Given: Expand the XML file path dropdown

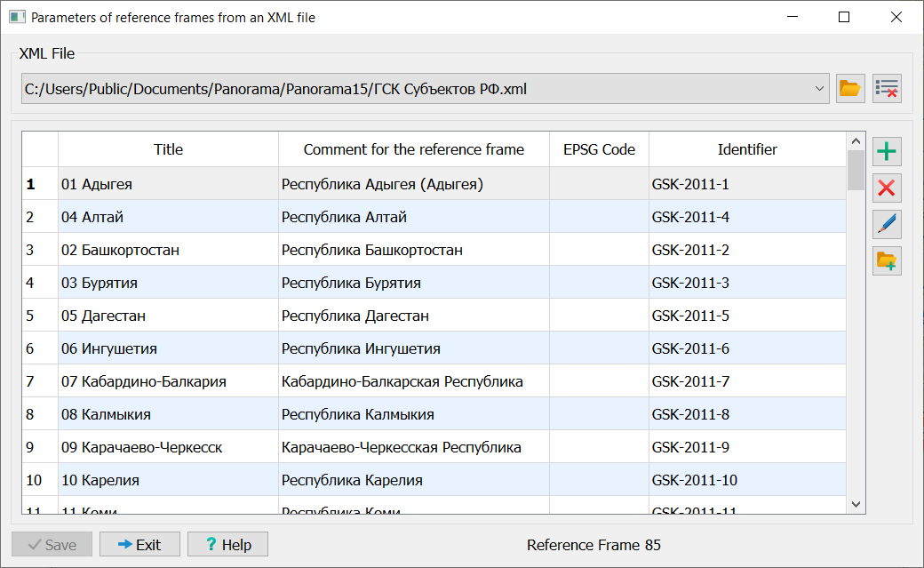Looking at the screenshot, I should (819, 88).
